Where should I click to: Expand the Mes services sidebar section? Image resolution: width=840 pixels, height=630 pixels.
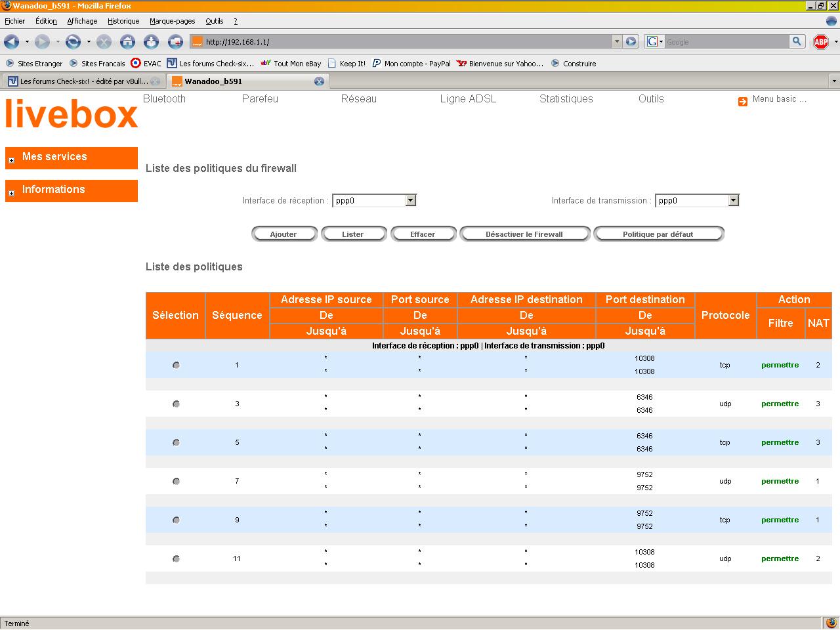(x=11, y=160)
